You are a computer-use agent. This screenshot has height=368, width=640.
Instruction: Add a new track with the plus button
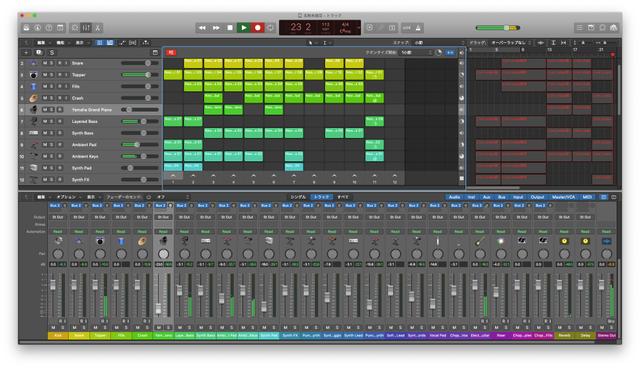[26, 53]
